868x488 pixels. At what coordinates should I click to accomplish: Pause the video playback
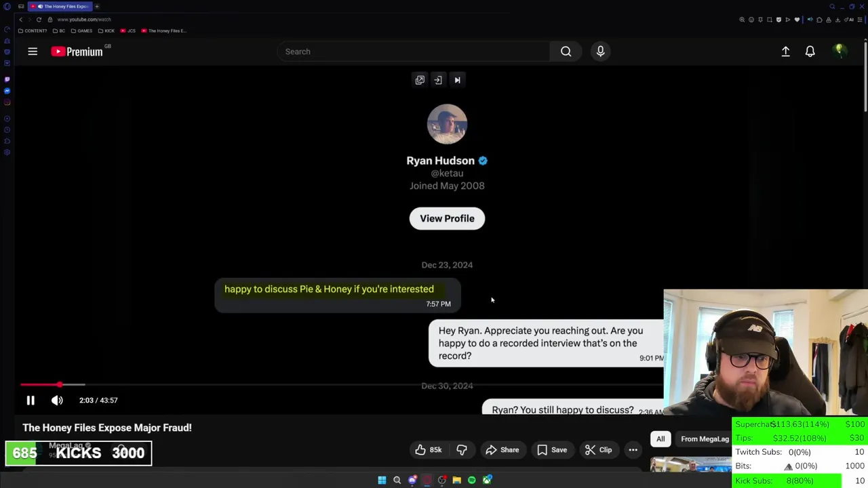(x=31, y=401)
